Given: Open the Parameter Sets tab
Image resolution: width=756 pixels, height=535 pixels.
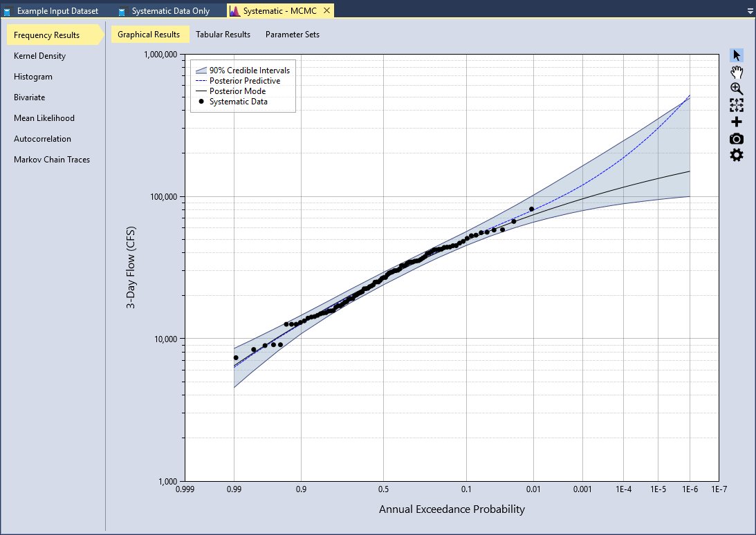Looking at the screenshot, I should coord(293,35).
